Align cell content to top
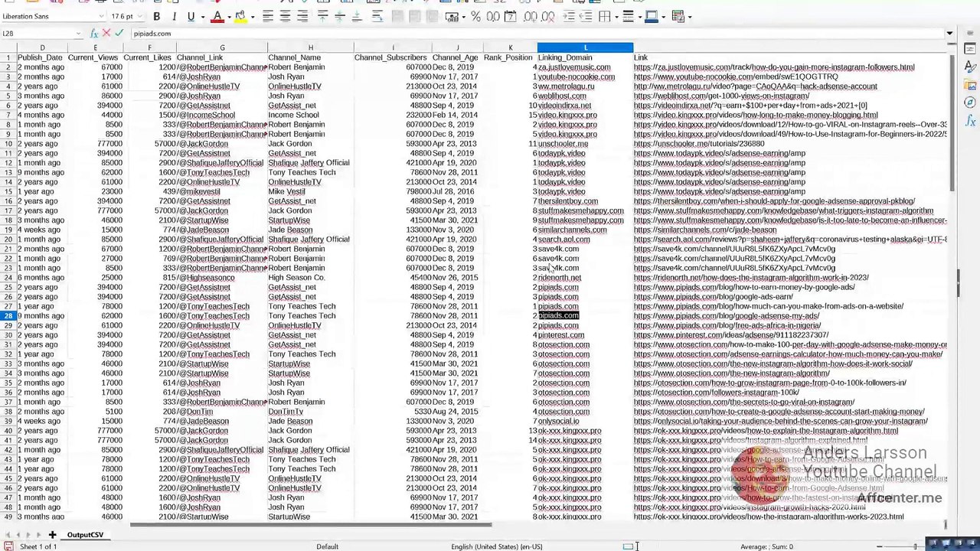Screen dimensions: 980x551 [323, 16]
